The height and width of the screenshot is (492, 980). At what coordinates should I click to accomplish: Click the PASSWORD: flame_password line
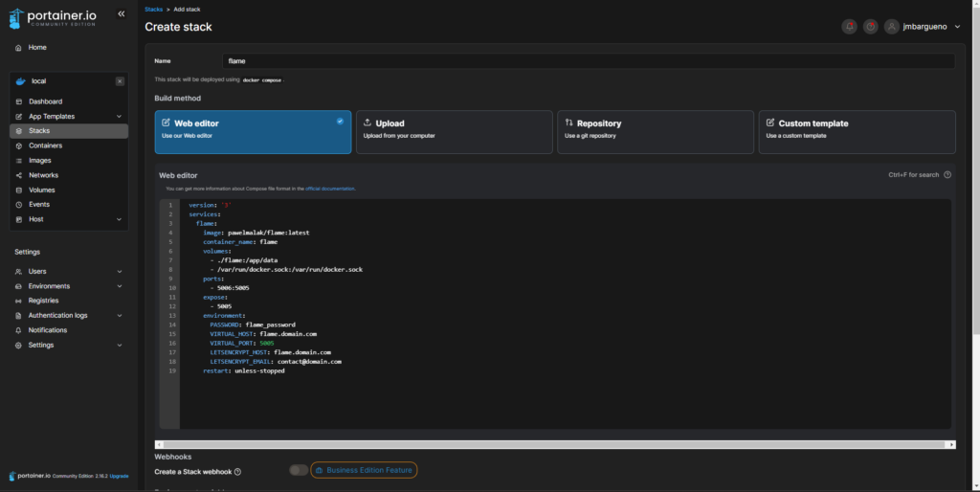pyautogui.click(x=253, y=325)
